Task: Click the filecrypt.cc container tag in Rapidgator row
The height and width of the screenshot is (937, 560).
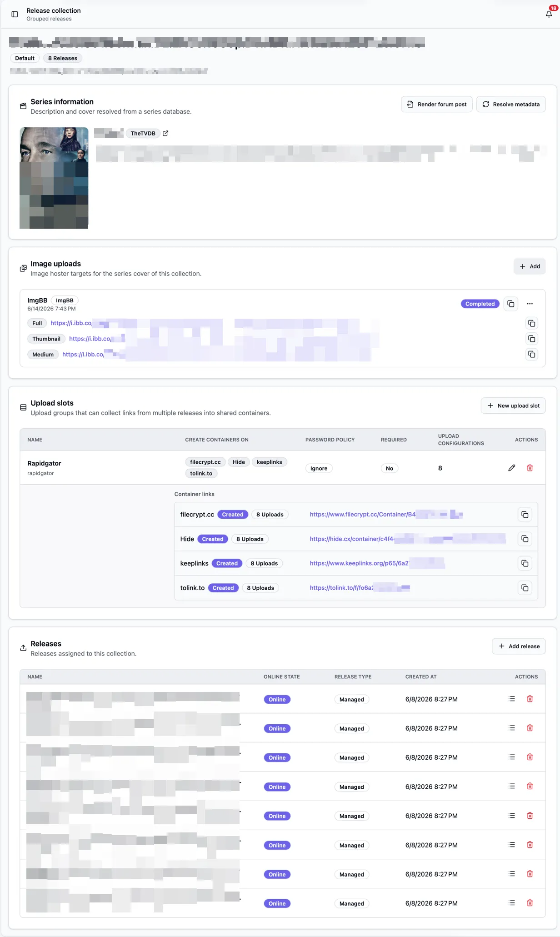Action: click(x=205, y=462)
